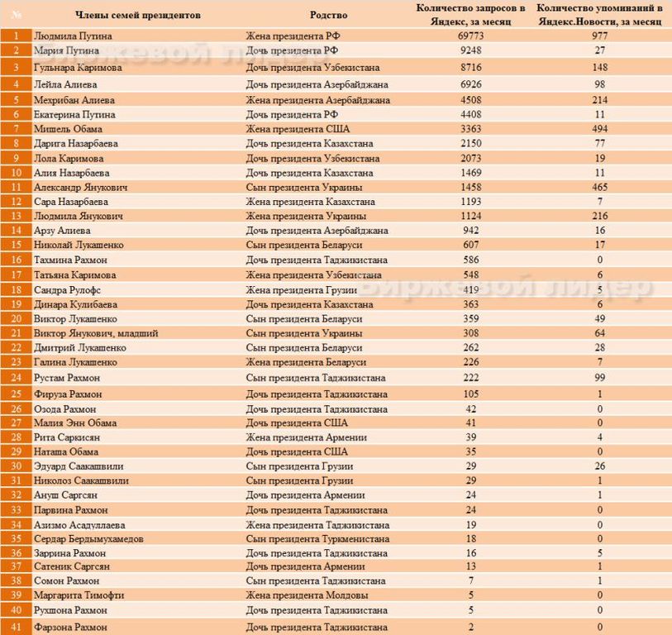672x635 pixels.
Task: Select Жена президента Таджикистана cell
Action: click(x=317, y=525)
